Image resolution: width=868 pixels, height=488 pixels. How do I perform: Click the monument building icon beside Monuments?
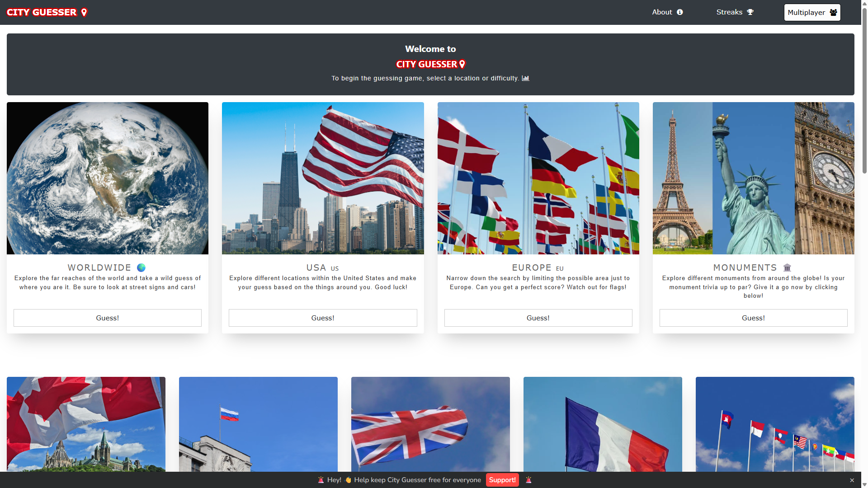coord(787,267)
